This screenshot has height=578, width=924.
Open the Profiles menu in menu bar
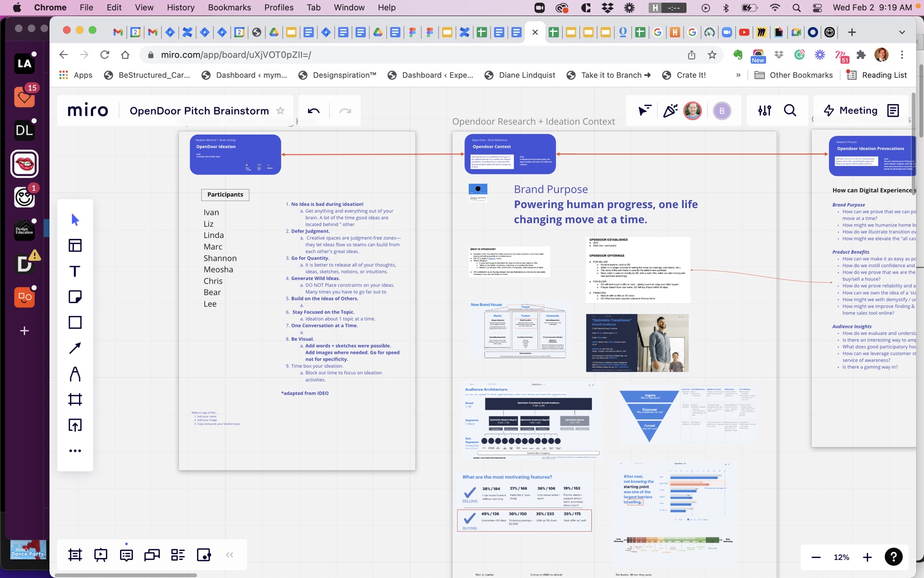pos(279,8)
